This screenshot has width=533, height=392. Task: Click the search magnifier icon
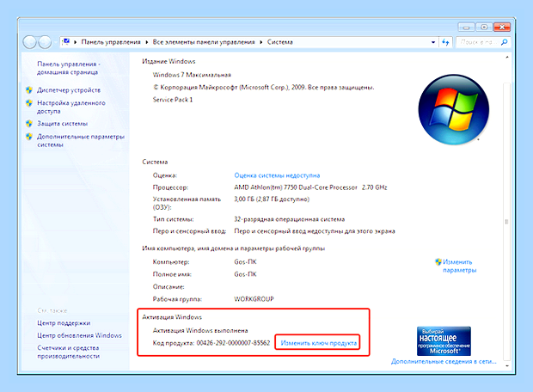pos(505,42)
